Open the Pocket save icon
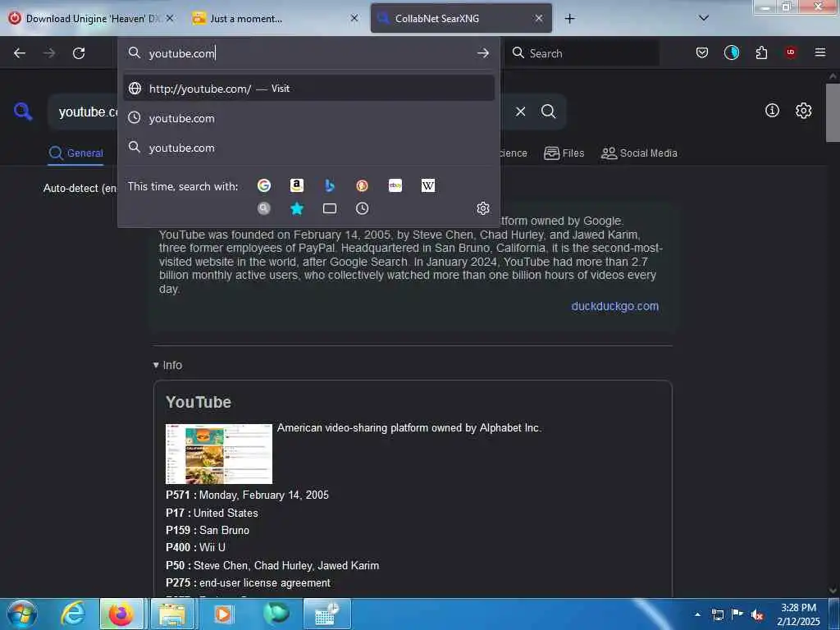 702,52
